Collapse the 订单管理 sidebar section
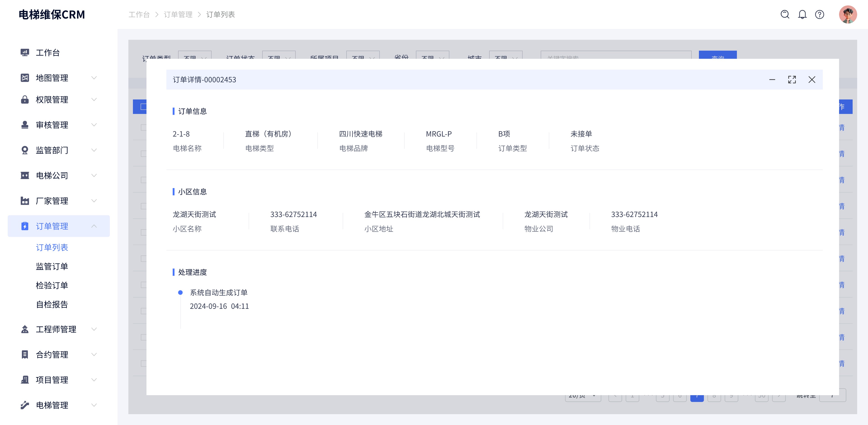 point(94,226)
